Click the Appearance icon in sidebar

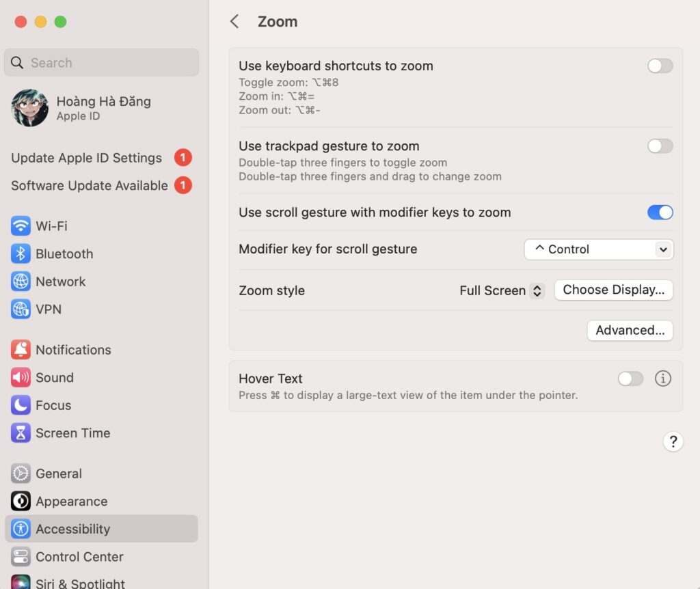pos(21,501)
